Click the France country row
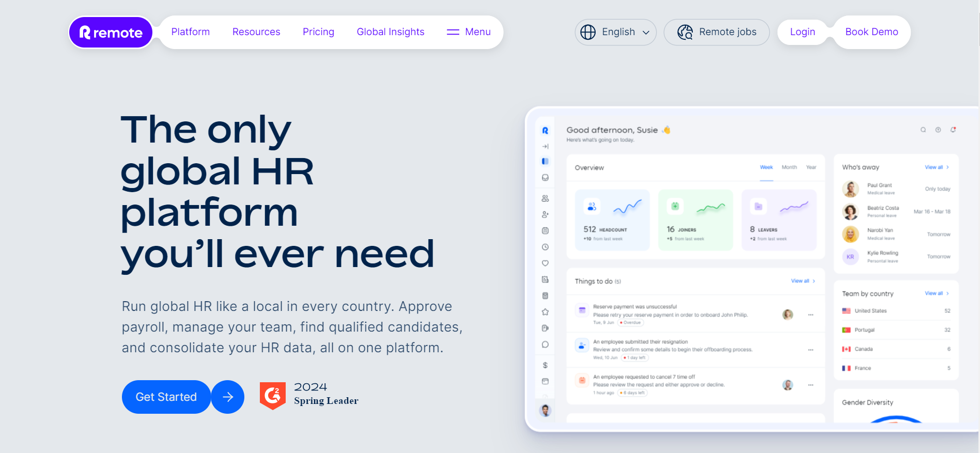This screenshot has height=453, width=980. click(x=896, y=368)
